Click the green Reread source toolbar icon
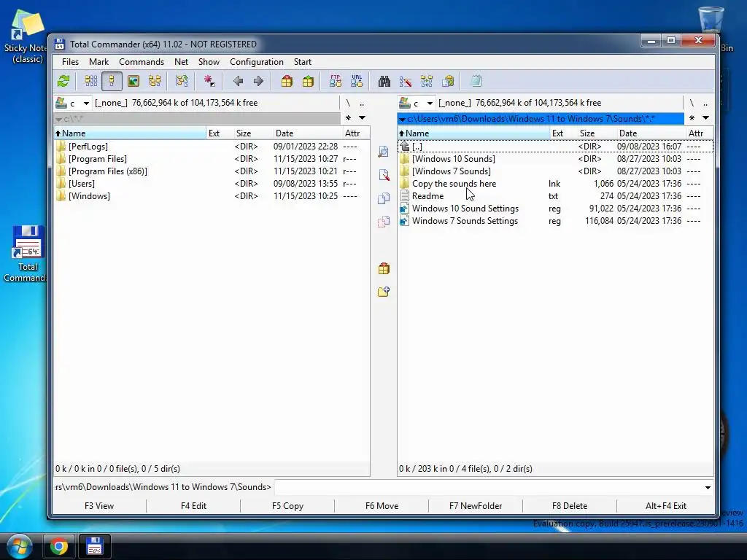Viewport: 747px width, 560px height. [x=63, y=81]
